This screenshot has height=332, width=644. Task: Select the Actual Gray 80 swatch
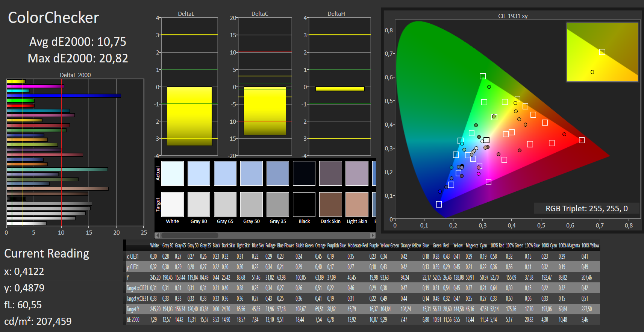[199, 173]
